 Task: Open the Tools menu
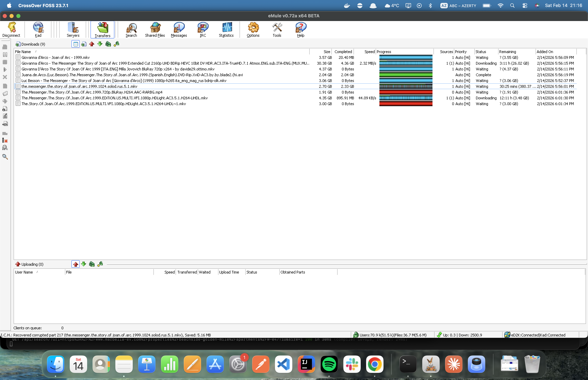(277, 29)
